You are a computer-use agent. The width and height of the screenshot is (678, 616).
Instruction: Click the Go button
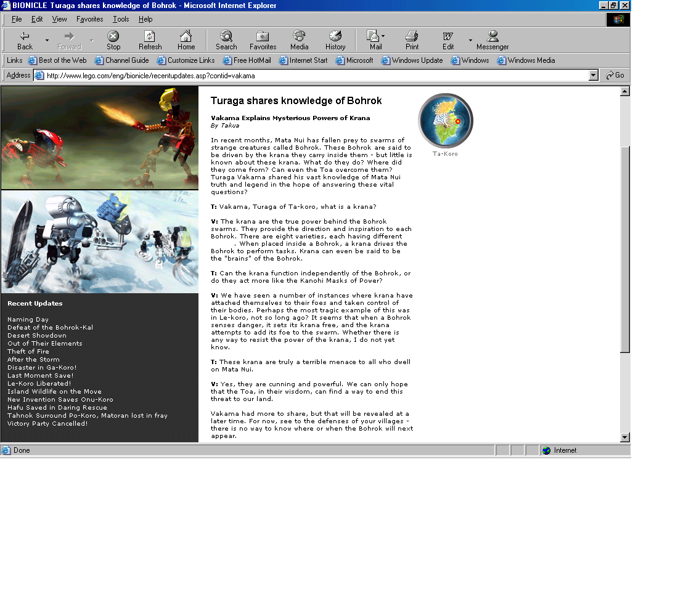pos(615,75)
